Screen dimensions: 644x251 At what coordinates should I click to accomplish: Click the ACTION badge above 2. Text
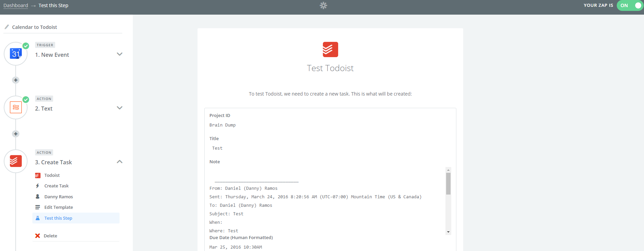pos(44,99)
